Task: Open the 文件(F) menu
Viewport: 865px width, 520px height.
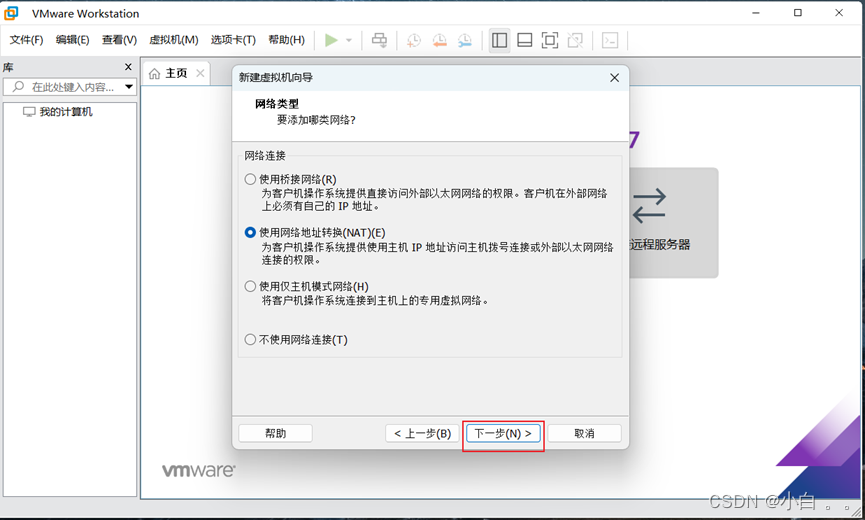Action: [x=26, y=40]
